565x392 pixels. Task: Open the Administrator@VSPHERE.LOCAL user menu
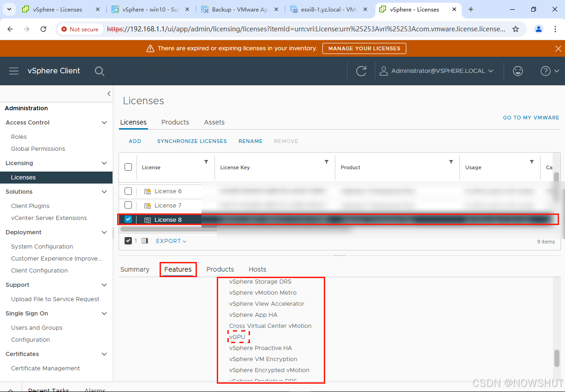(436, 71)
